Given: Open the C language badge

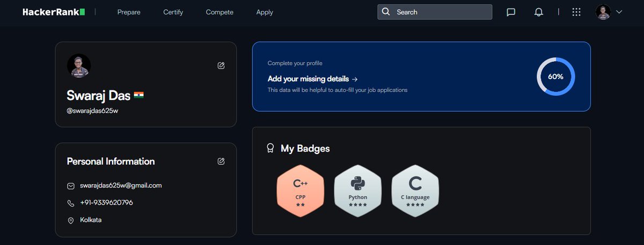Looking at the screenshot, I should click(415, 190).
